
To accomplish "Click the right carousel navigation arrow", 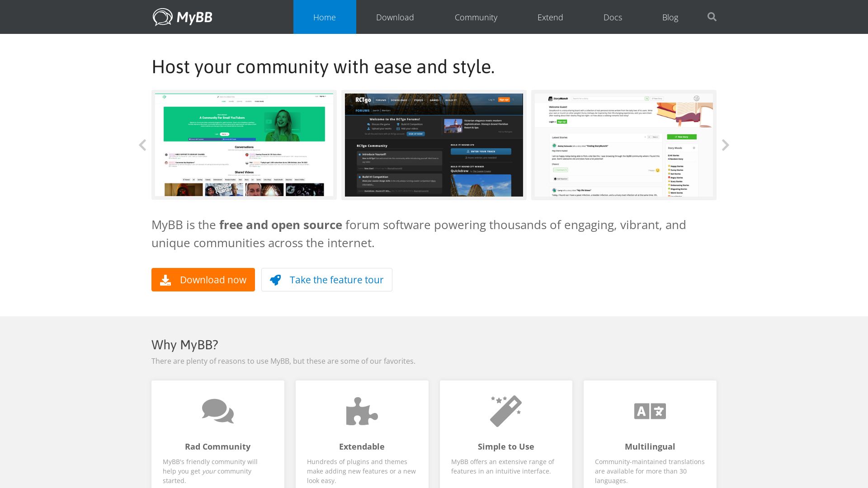I will [x=725, y=145].
